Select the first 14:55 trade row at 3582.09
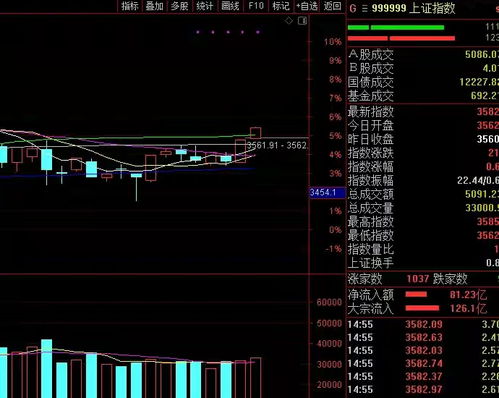 click(x=423, y=324)
